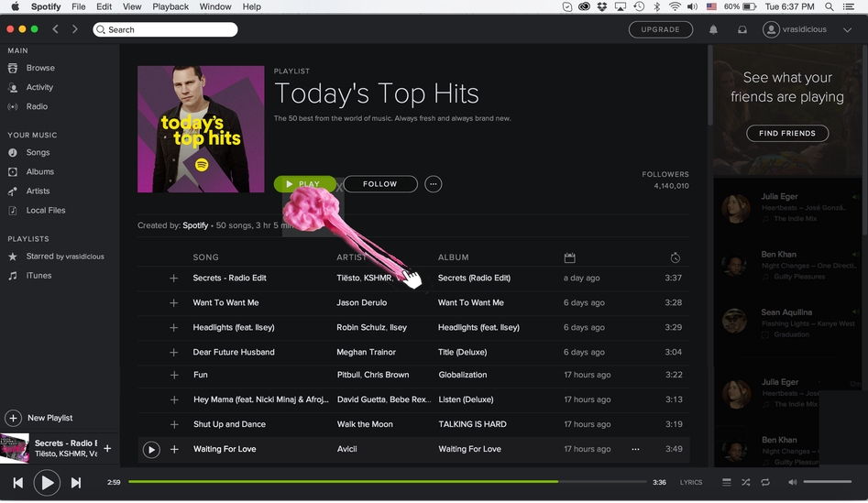Play Waiting For Love row play button
This screenshot has height=503, width=868.
pyautogui.click(x=151, y=450)
